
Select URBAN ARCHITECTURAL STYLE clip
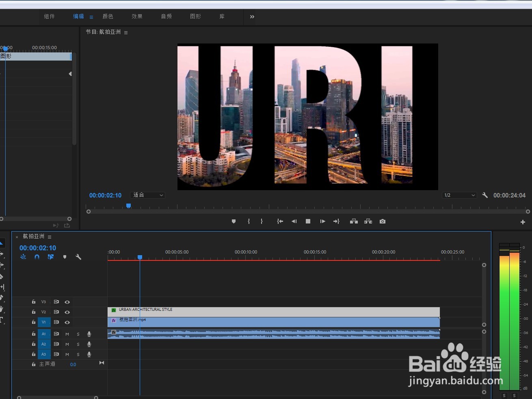(x=274, y=312)
